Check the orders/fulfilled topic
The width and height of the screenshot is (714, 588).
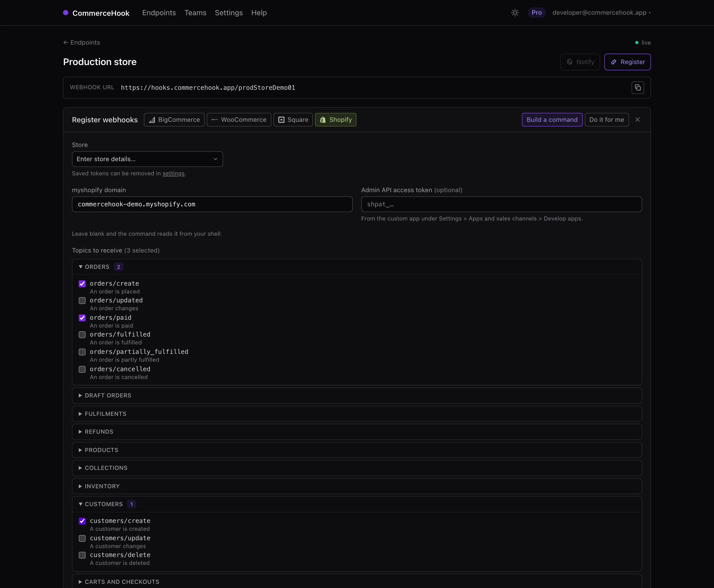click(x=82, y=335)
